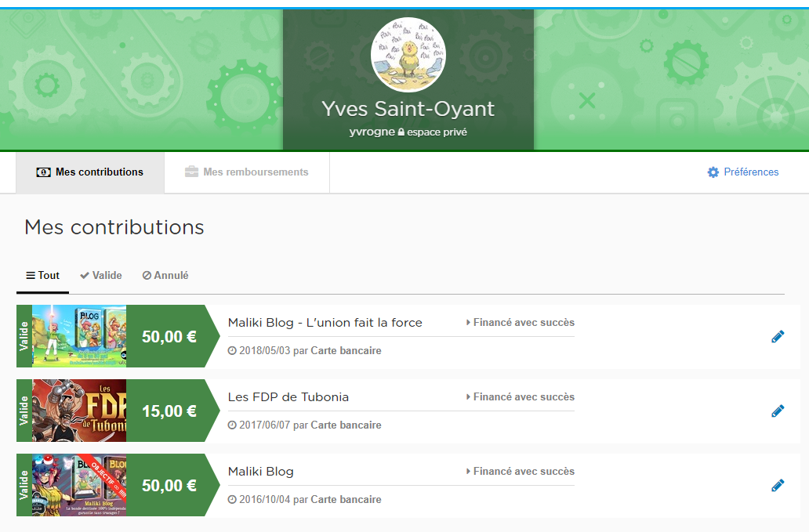Screen dimensions: 809x532
Task: Expand Financé avec succès on the 2016 Maliki Blog
Action: click(x=521, y=472)
